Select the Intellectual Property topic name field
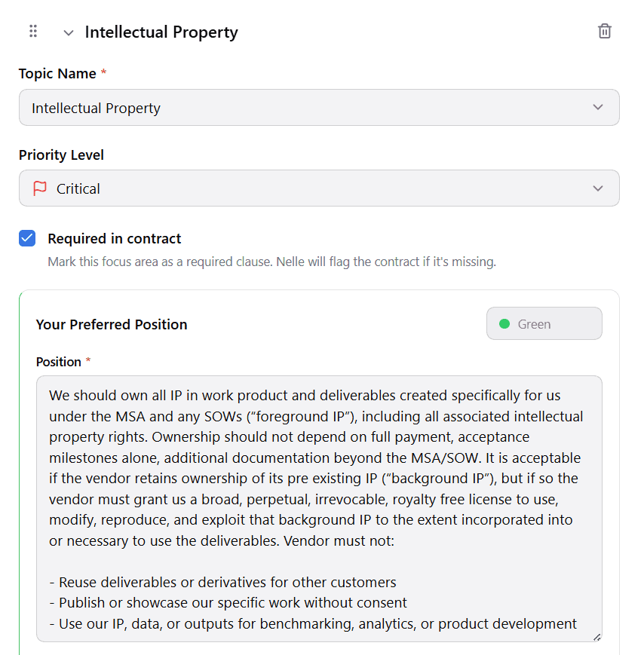 [319, 107]
